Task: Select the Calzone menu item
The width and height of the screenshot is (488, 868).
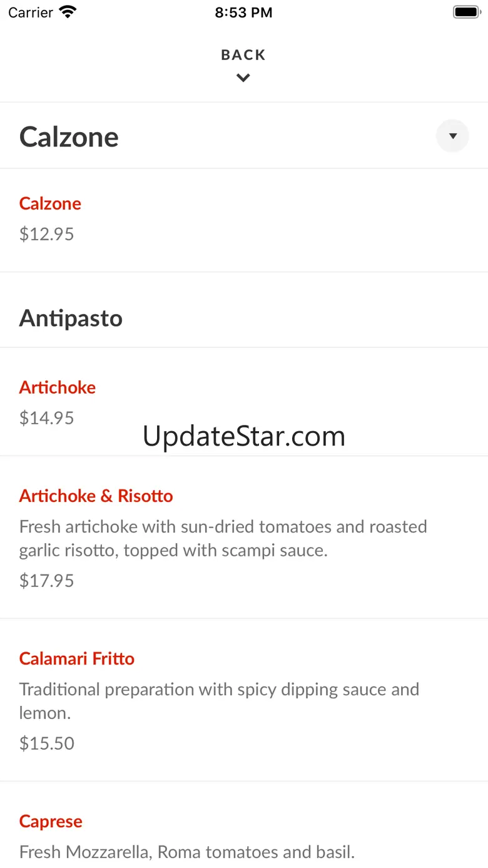Action: pyautogui.click(x=50, y=203)
